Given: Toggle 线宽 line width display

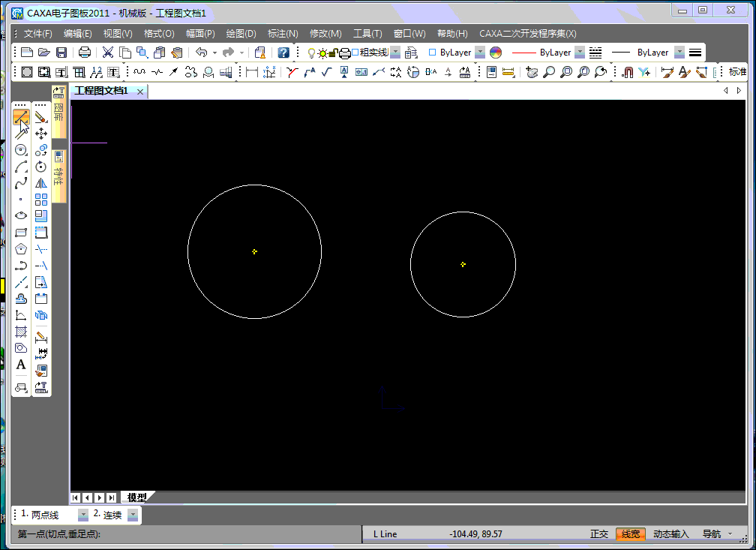Looking at the screenshot, I should coord(631,534).
